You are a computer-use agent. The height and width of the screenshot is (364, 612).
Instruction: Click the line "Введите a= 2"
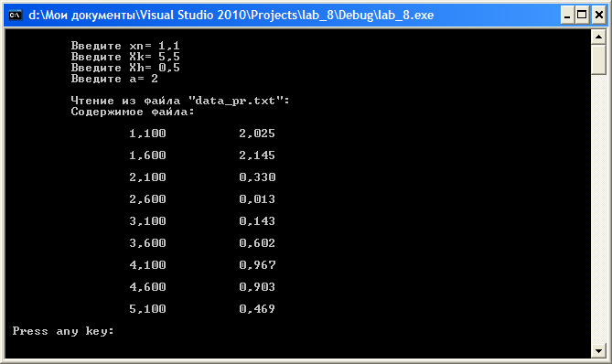pos(114,79)
